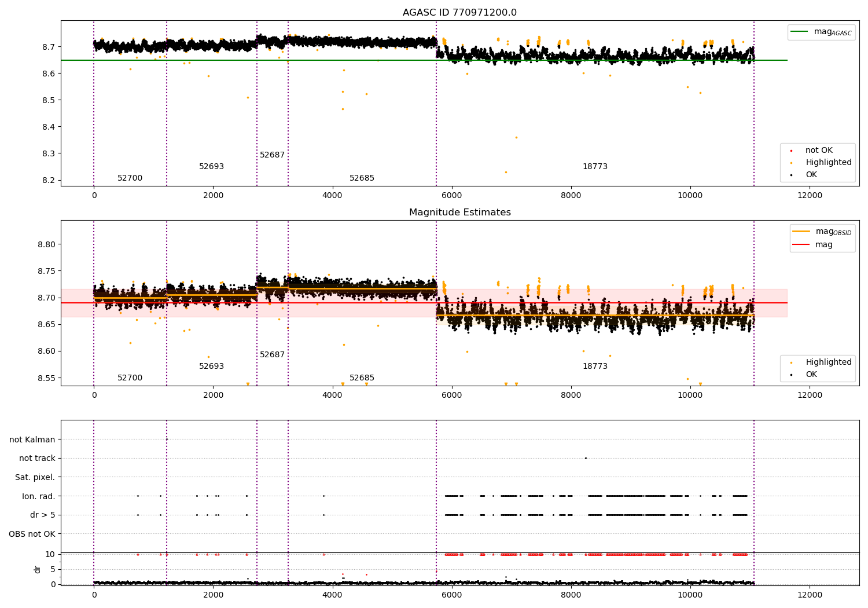The height and width of the screenshot is (608, 868).
Task: Click 'Highlighted' legend entry in top panel
Action: (x=821, y=163)
